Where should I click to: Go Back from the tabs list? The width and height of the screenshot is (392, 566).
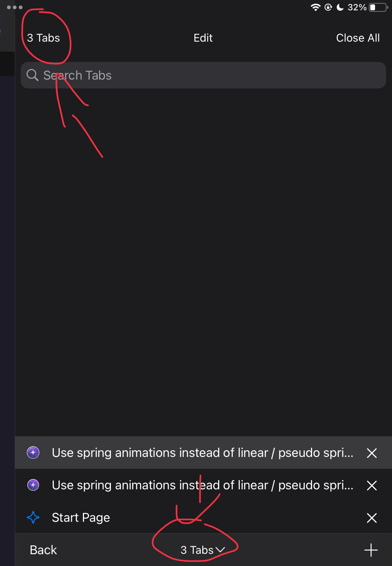pyautogui.click(x=43, y=550)
